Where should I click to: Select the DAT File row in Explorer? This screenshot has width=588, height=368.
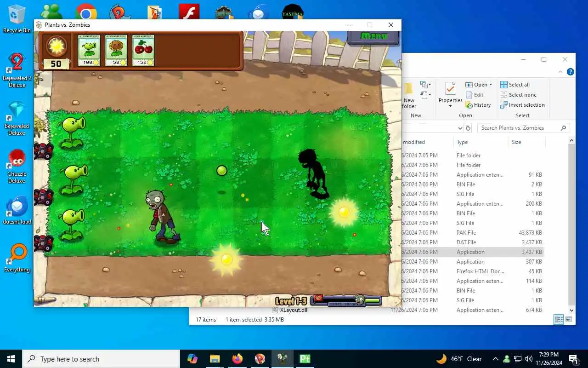tap(473, 242)
